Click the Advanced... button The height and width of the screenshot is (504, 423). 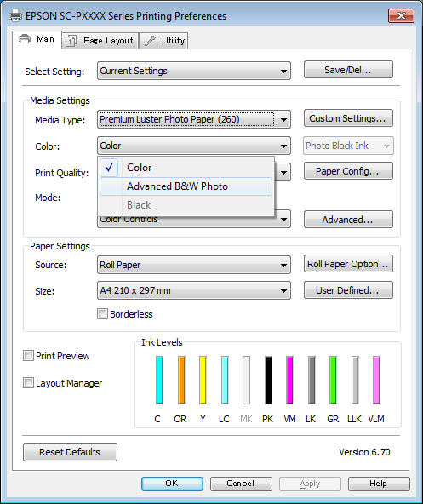point(348,220)
